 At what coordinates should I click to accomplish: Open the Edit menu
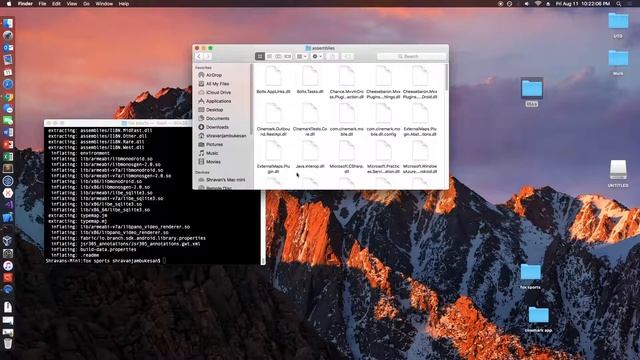point(56,4)
